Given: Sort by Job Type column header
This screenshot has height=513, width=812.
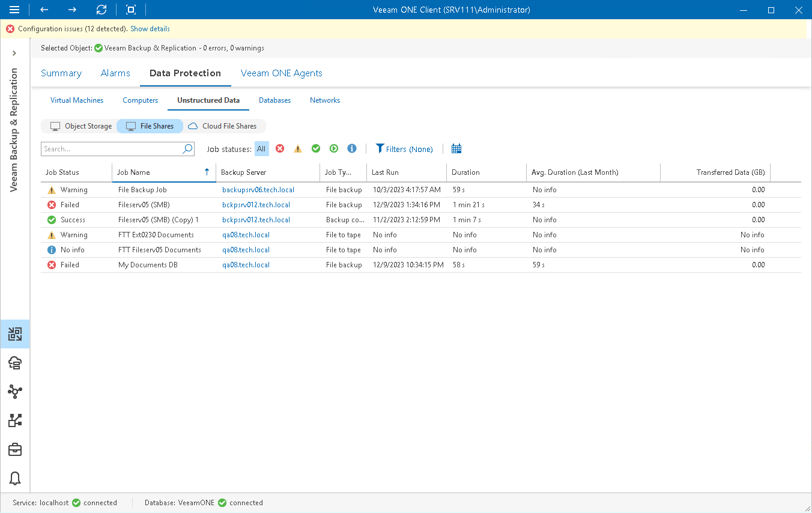Looking at the screenshot, I should pos(344,172).
